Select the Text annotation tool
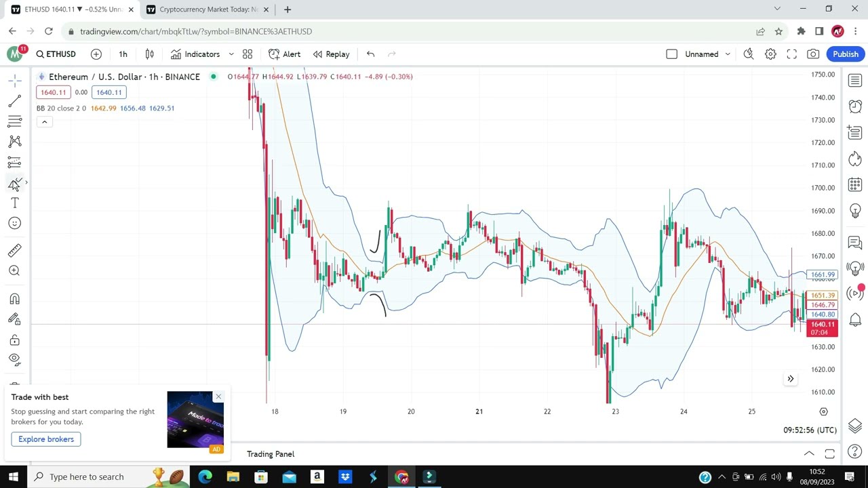The height and width of the screenshot is (488, 868). [14, 203]
